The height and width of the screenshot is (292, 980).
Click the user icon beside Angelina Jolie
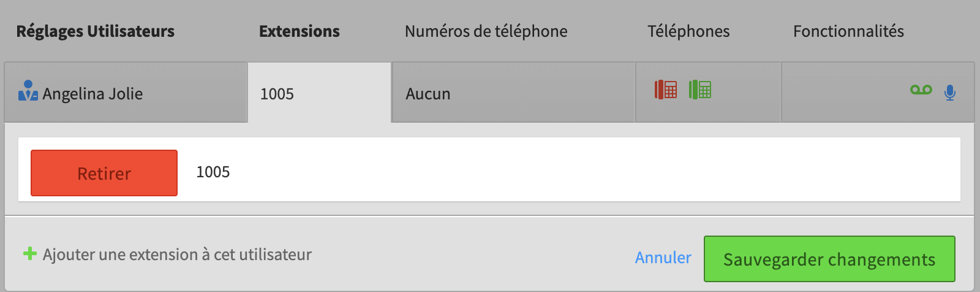(x=28, y=91)
